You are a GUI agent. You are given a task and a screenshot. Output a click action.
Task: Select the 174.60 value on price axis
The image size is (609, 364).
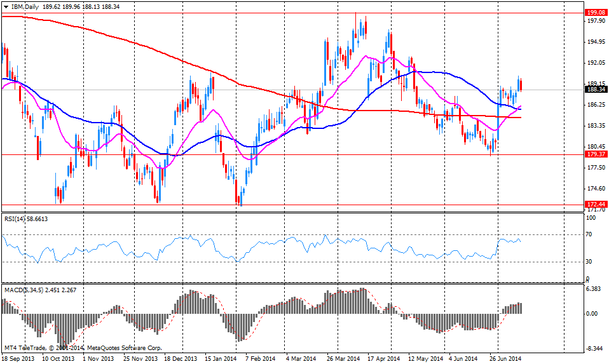tap(596, 189)
